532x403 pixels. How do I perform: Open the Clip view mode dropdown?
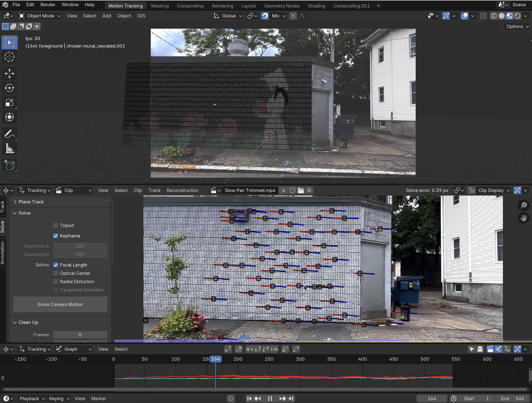pos(74,190)
